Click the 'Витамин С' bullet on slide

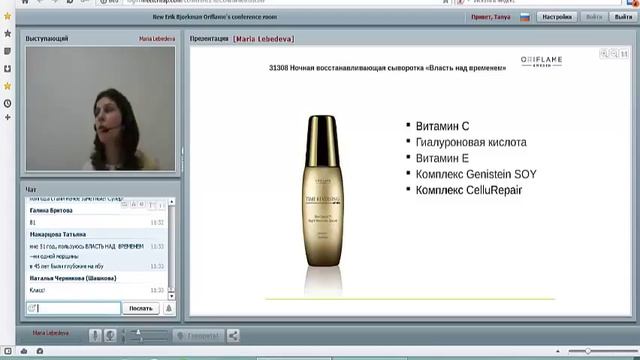click(442, 126)
